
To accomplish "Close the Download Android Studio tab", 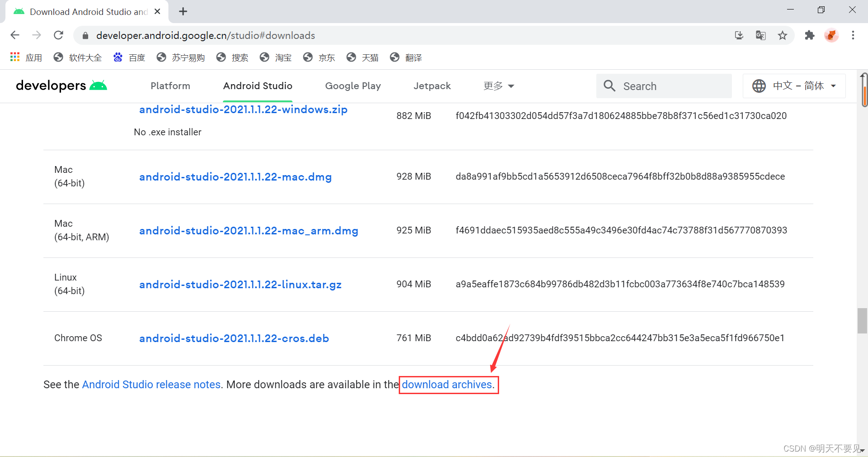I will (157, 11).
